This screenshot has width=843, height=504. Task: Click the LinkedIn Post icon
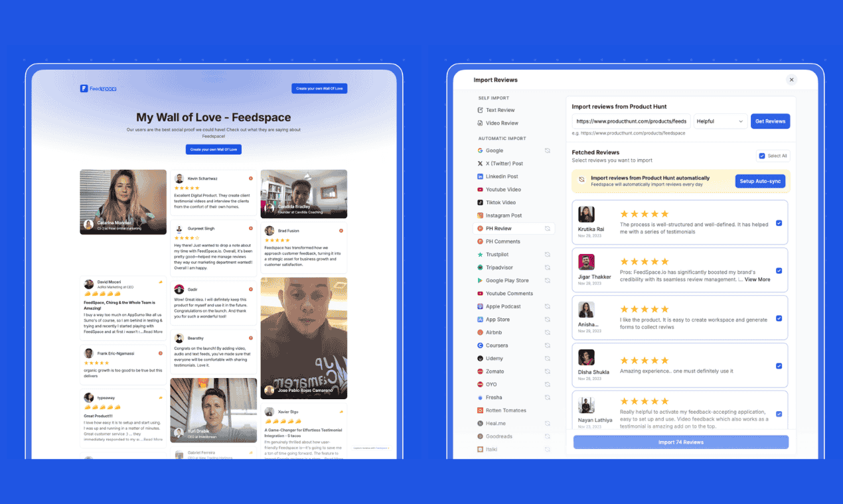click(480, 176)
